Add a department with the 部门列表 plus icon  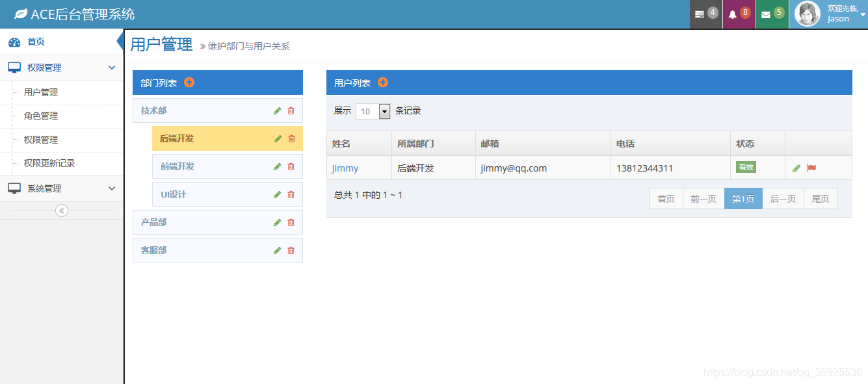coord(189,83)
